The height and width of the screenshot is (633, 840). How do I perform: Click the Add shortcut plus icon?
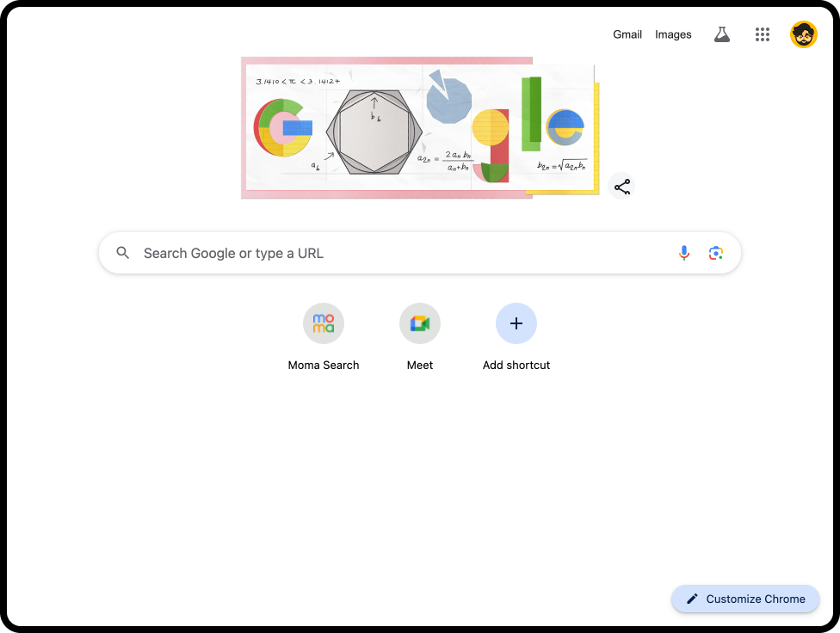tap(516, 323)
